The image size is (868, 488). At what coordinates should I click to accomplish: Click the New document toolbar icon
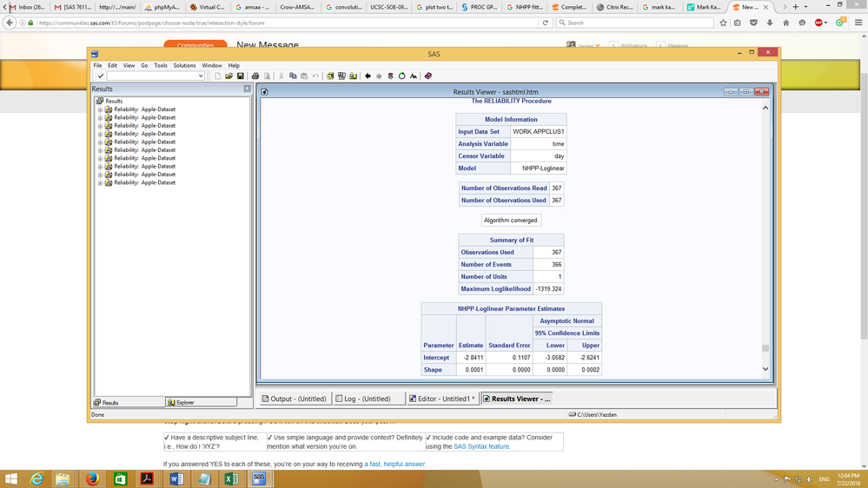[218, 76]
